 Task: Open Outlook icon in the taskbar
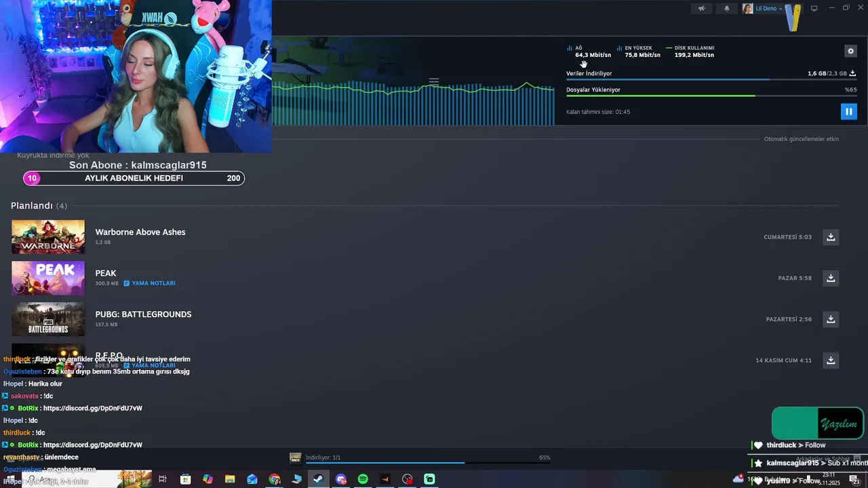252,479
